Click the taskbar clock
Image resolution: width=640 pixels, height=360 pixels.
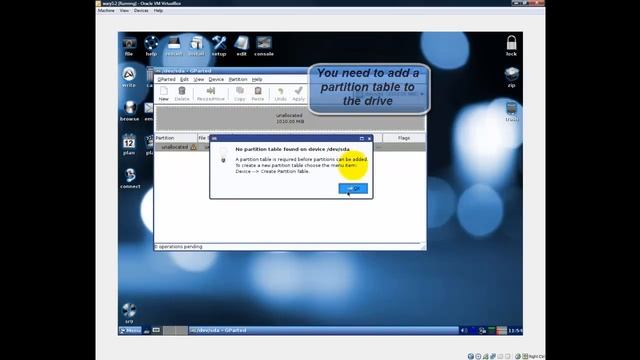point(515,330)
